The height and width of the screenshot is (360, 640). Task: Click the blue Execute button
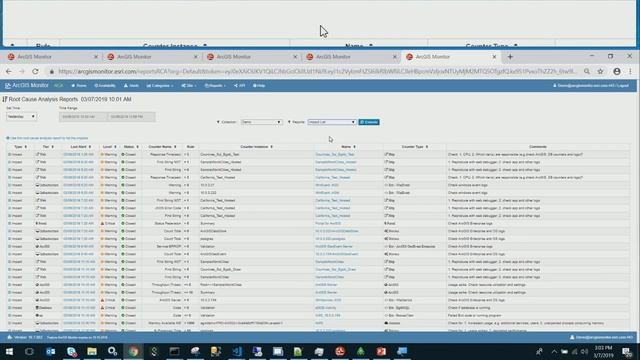tap(369, 122)
